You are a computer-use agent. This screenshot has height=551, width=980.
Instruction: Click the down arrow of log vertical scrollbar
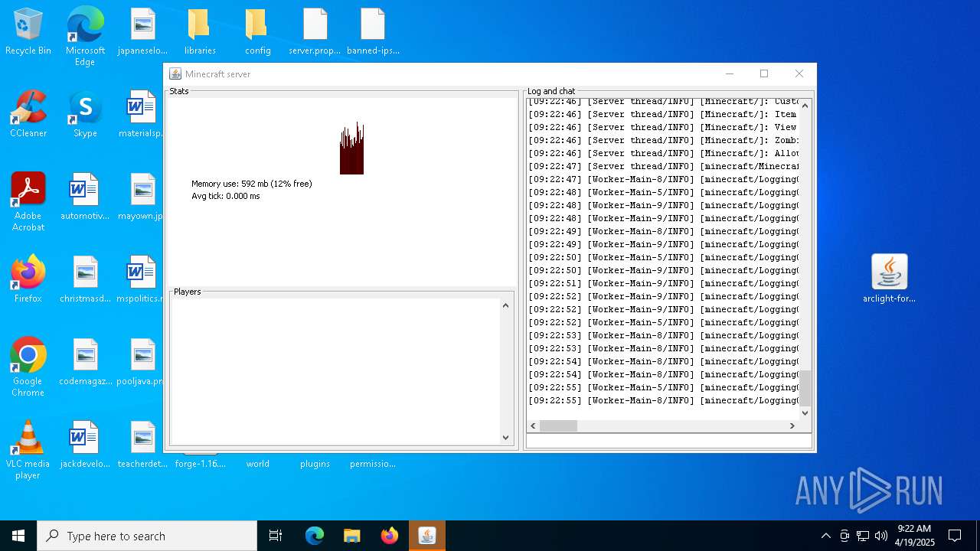click(805, 412)
